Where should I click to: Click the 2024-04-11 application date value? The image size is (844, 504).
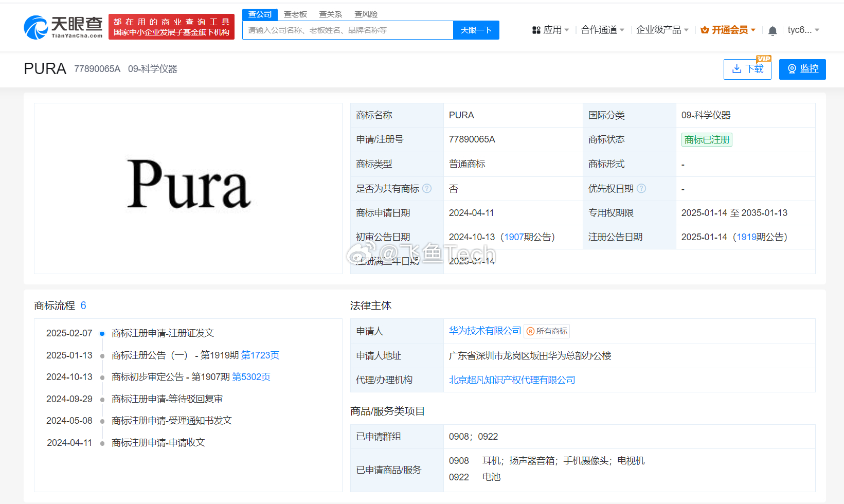(x=471, y=213)
